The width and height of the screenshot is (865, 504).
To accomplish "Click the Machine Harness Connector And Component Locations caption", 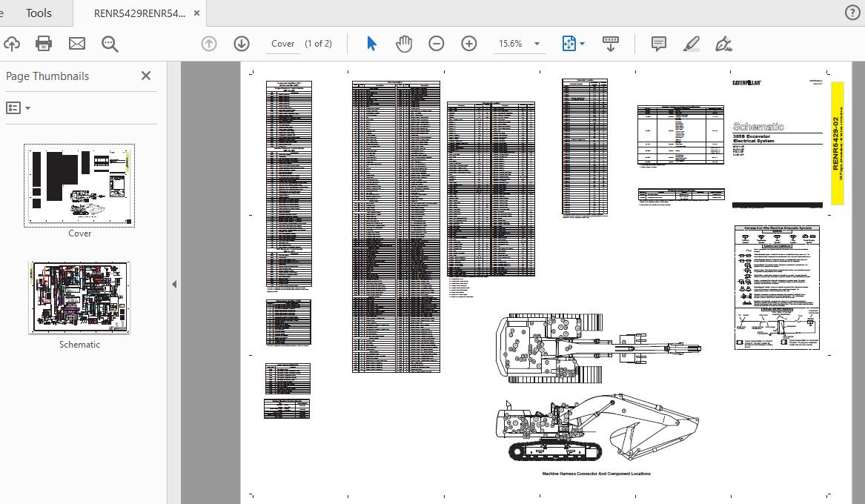I will (597, 474).
